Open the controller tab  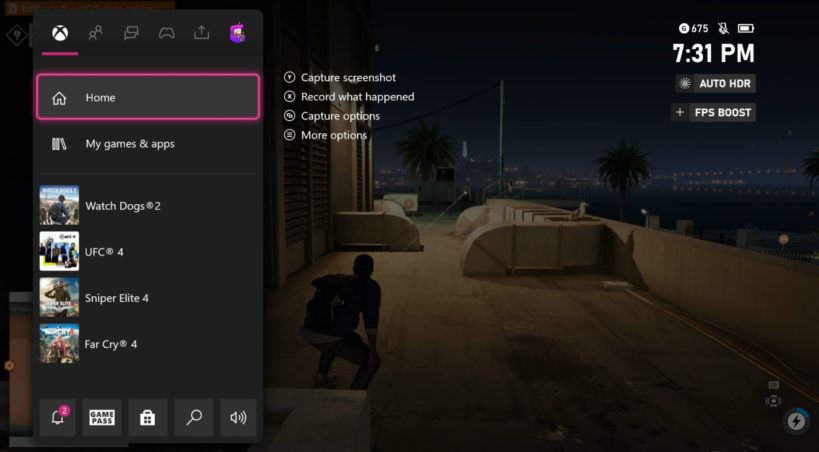click(x=167, y=33)
